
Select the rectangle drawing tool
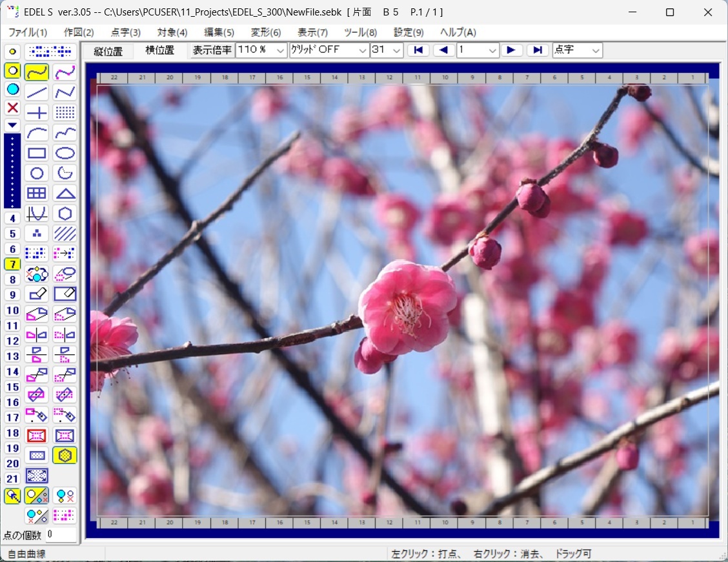37,153
